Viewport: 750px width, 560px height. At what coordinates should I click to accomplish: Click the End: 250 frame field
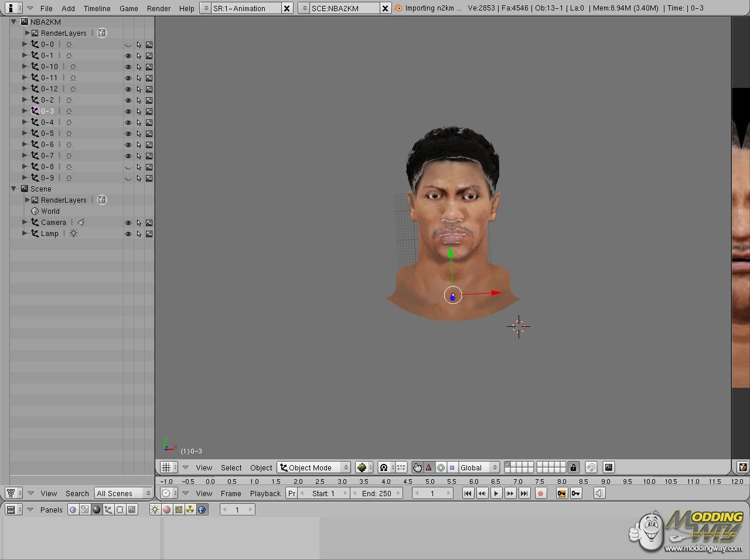coord(376,493)
